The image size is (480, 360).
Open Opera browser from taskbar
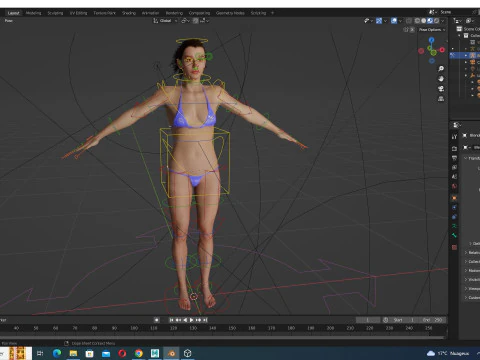click(122, 353)
